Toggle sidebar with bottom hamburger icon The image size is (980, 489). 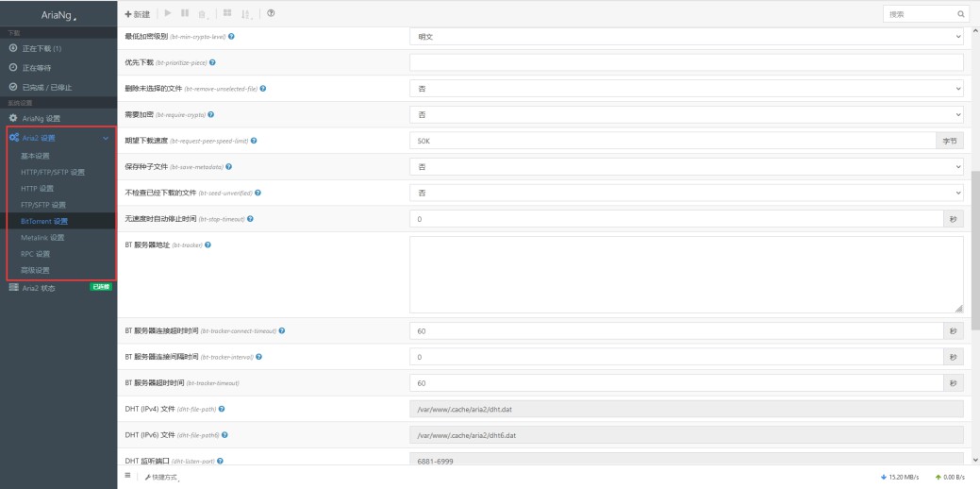coord(128,477)
